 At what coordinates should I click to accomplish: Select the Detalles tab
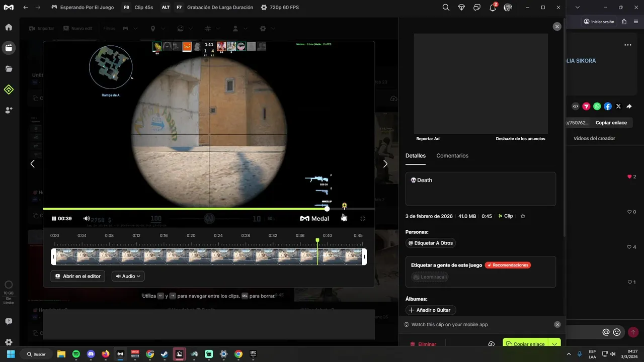(416, 156)
